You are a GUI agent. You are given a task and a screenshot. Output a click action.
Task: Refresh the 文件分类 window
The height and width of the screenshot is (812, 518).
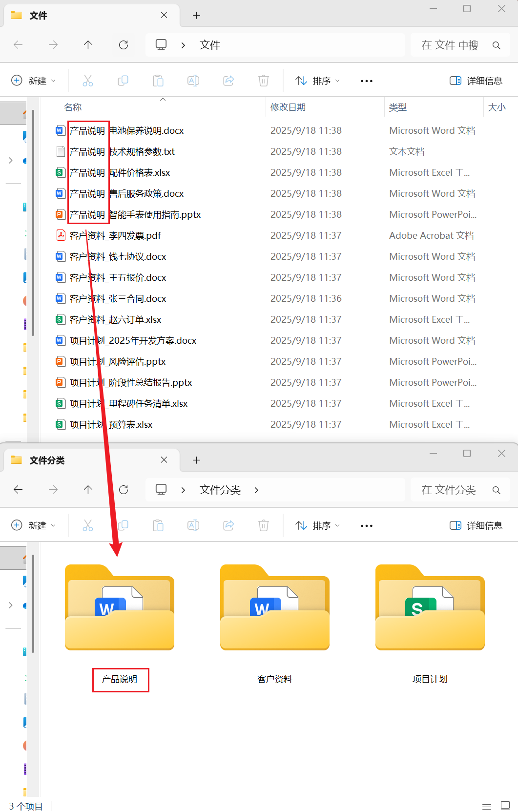124,490
